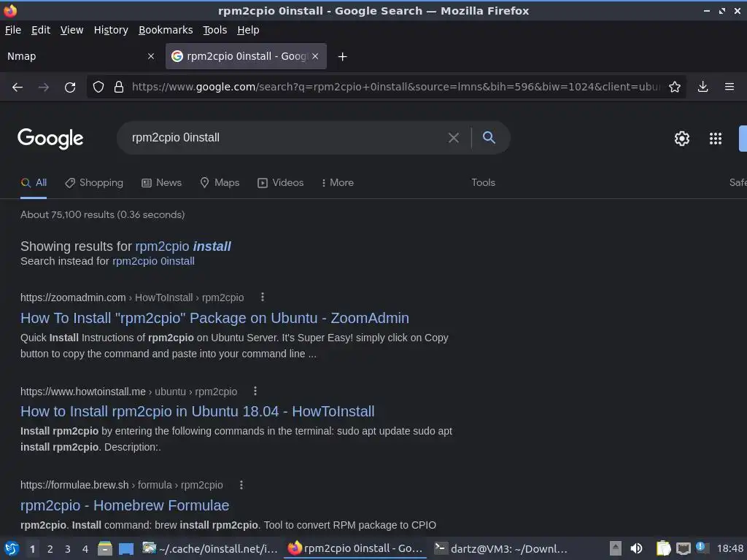Viewport: 747px width, 560px height.
Task: Click the update notifier tray icon
Action: (x=701, y=547)
